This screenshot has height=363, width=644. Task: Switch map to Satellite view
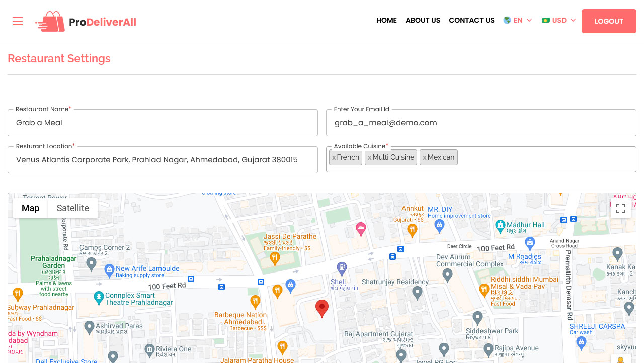click(73, 208)
